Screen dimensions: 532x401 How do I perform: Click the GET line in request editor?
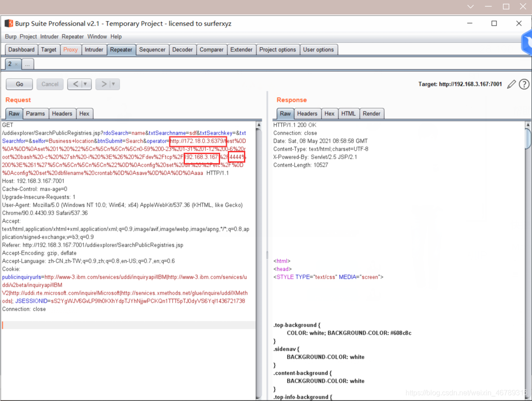(x=8, y=125)
